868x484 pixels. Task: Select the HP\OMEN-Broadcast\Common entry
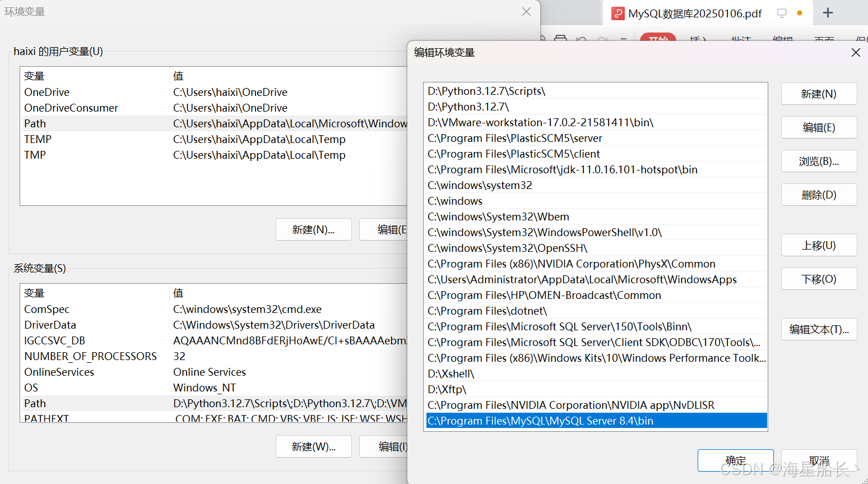tap(596, 295)
